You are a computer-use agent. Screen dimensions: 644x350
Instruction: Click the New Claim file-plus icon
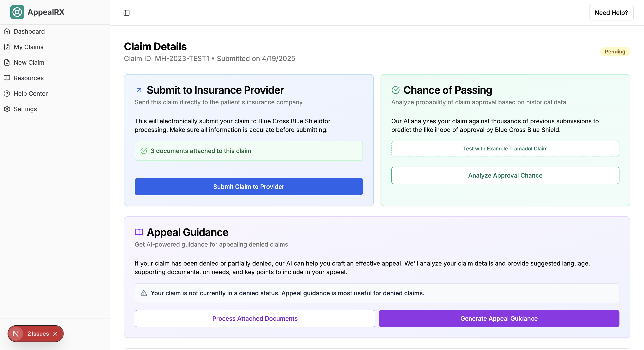pos(7,62)
